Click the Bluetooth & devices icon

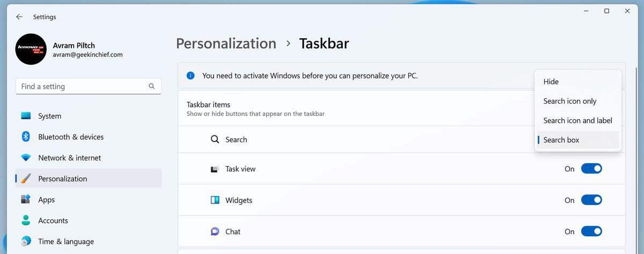(x=26, y=137)
